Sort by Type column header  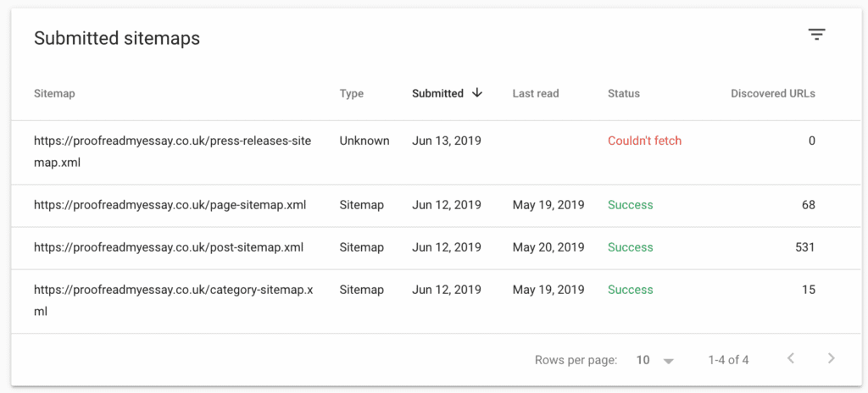[x=351, y=93]
